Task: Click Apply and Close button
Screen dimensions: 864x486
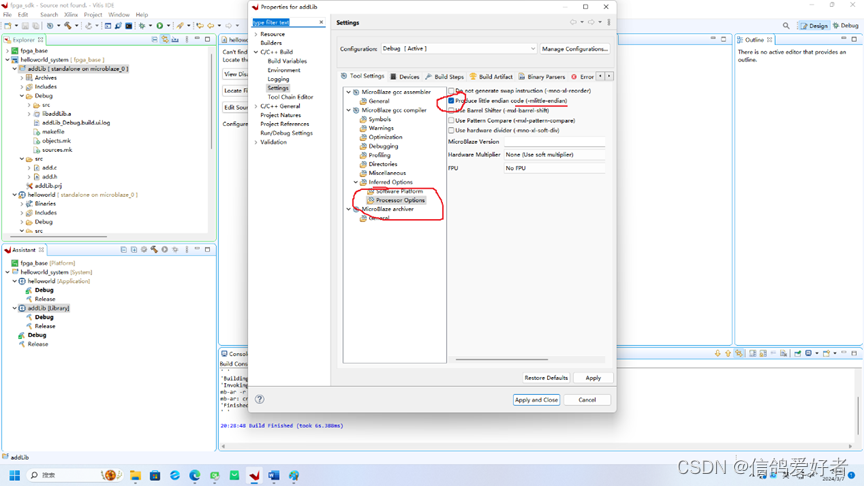Action: click(536, 400)
